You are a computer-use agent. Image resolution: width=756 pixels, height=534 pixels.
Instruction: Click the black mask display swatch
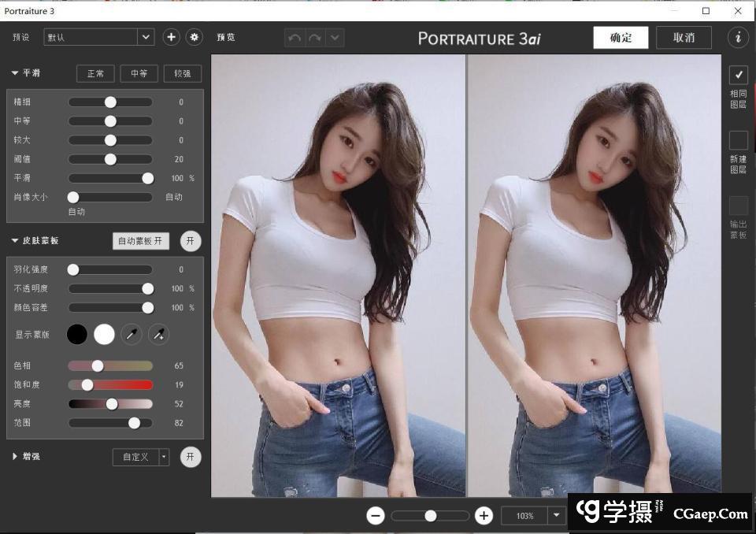[x=77, y=335]
